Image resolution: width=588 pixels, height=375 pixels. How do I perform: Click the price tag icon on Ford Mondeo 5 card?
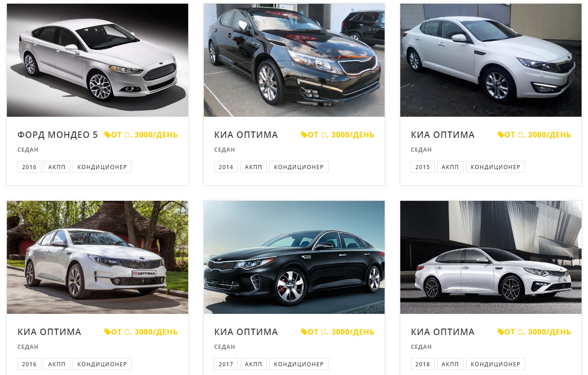pos(107,135)
